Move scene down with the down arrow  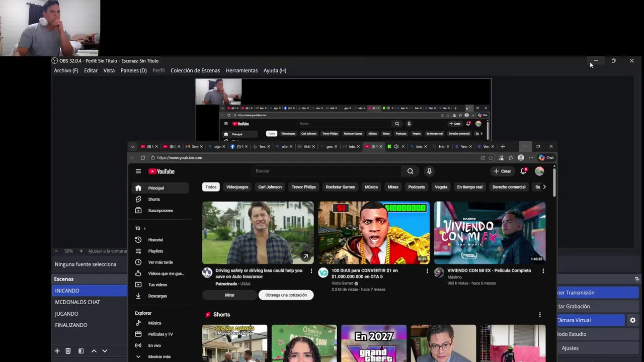click(x=105, y=351)
